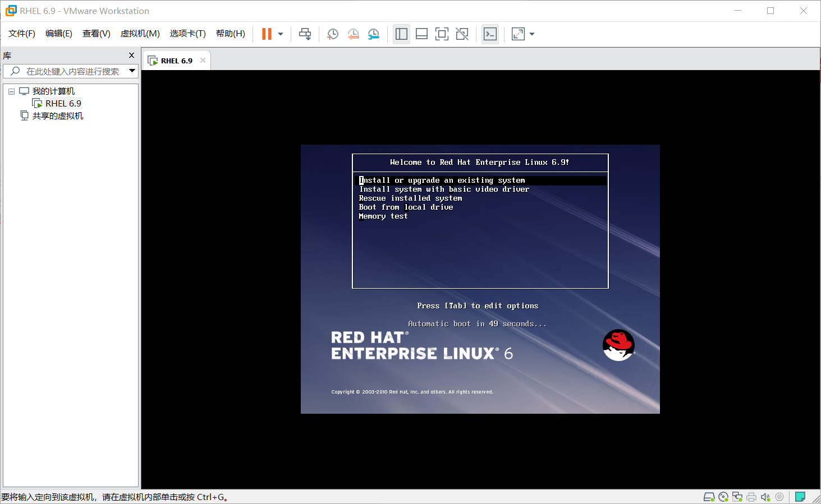Open the power options dropdown beside pause
The width and height of the screenshot is (821, 504).
(x=281, y=34)
